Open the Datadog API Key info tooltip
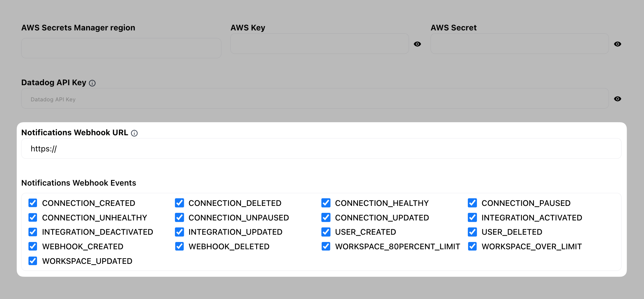 coord(92,83)
